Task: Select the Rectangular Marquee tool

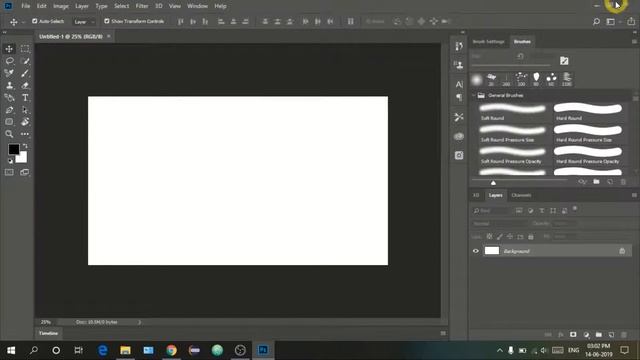Action: point(25,49)
